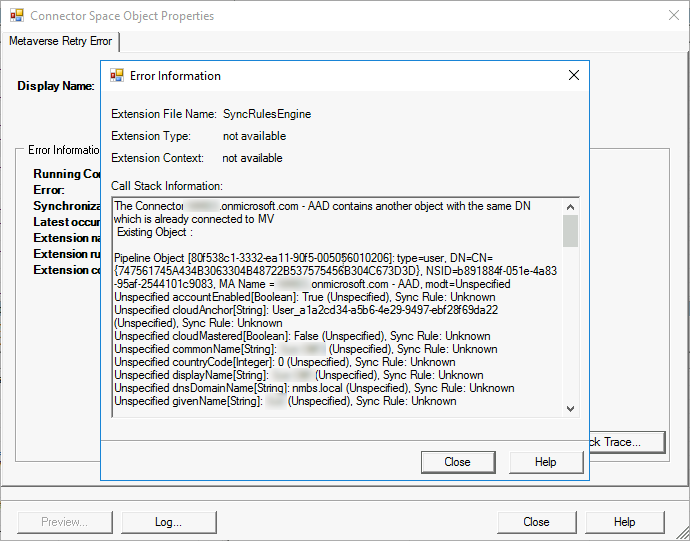Select the Metaverse Retry Error tab
This screenshot has height=541, width=690.
60,41
